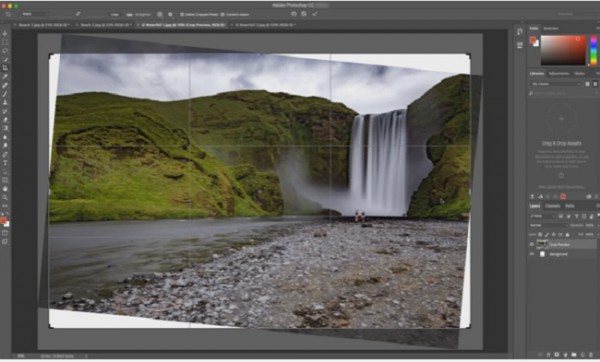Select the Move tool
Screen dimensions: 600x362
pos(5,34)
